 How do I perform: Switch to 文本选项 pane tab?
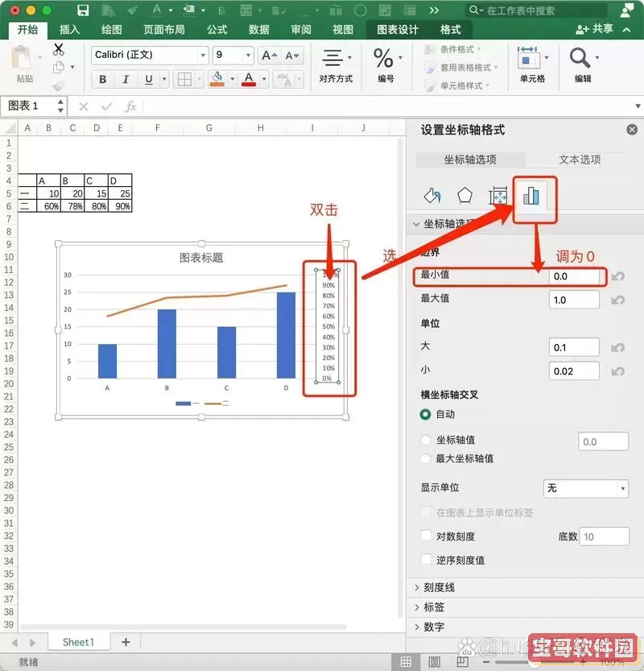[580, 159]
